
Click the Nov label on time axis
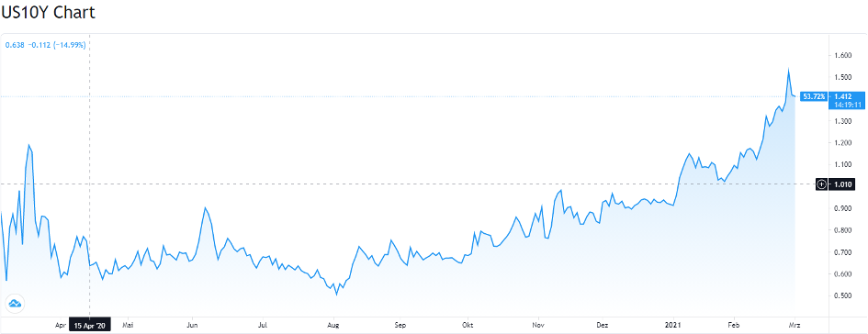[537, 325]
